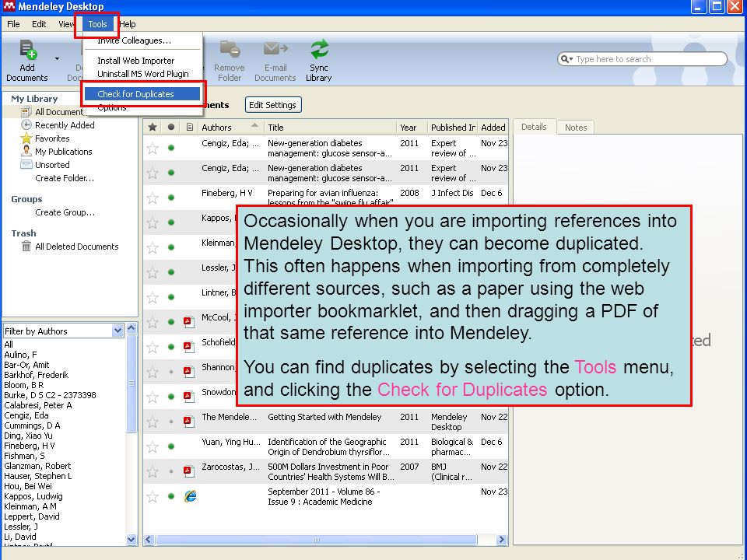Open the Help menu
Viewport: 747px width, 560px height.
[x=127, y=24]
